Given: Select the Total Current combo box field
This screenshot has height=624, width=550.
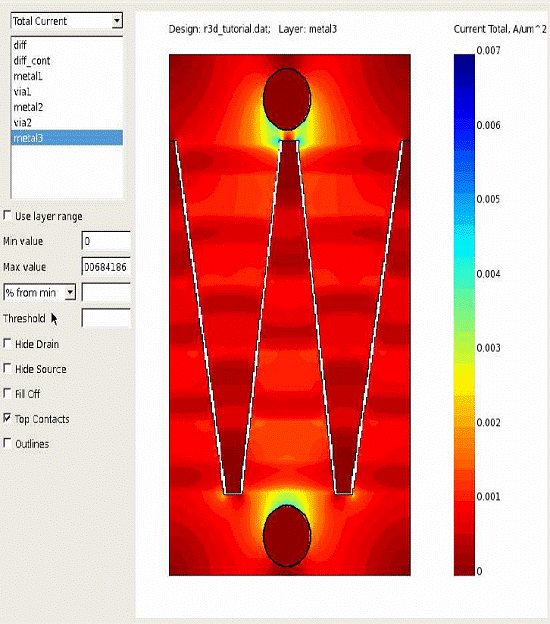Looking at the screenshot, I should (x=66, y=21).
